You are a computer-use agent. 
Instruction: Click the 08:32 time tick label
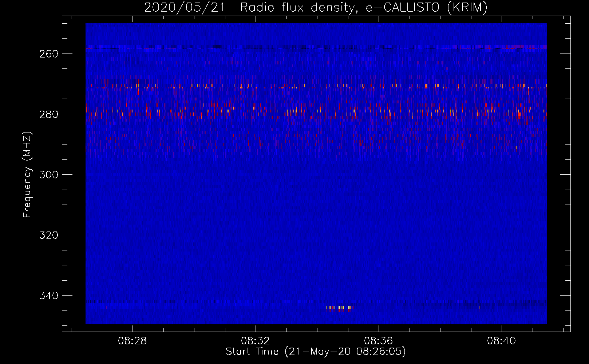pos(256,341)
